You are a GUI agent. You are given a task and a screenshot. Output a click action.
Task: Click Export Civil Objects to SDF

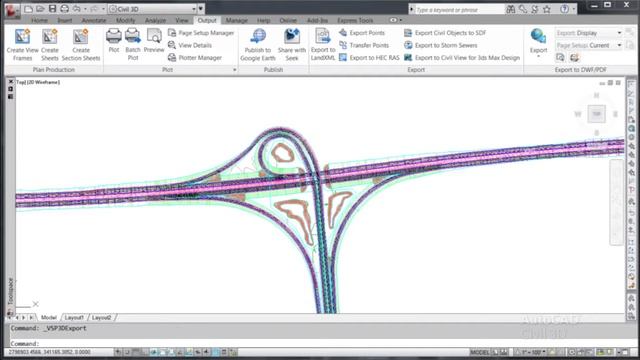pos(445,33)
